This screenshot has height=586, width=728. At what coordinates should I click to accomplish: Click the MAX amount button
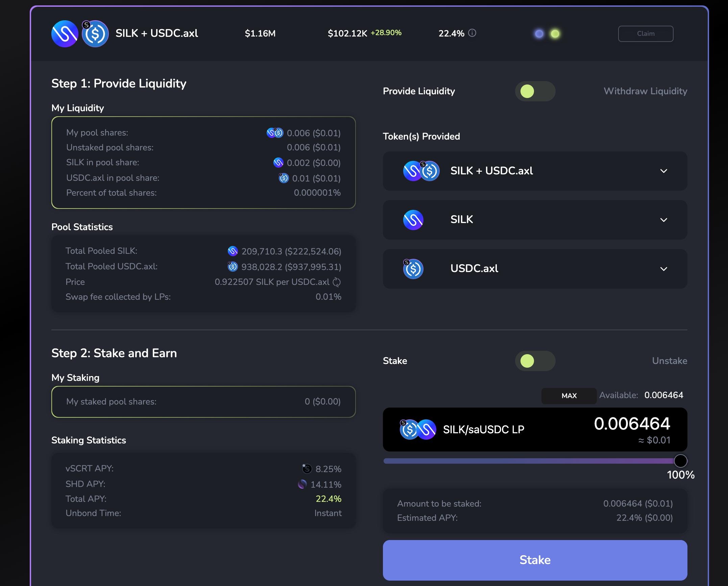(569, 396)
